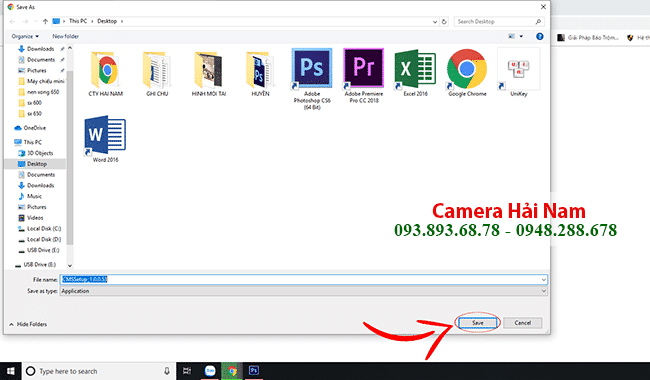Click the search magnifier icon
Screen dimensions: 650x380
click(538, 22)
